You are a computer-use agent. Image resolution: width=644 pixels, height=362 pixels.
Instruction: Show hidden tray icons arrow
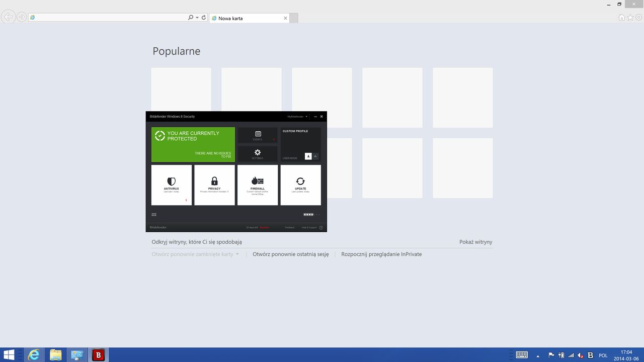538,355
